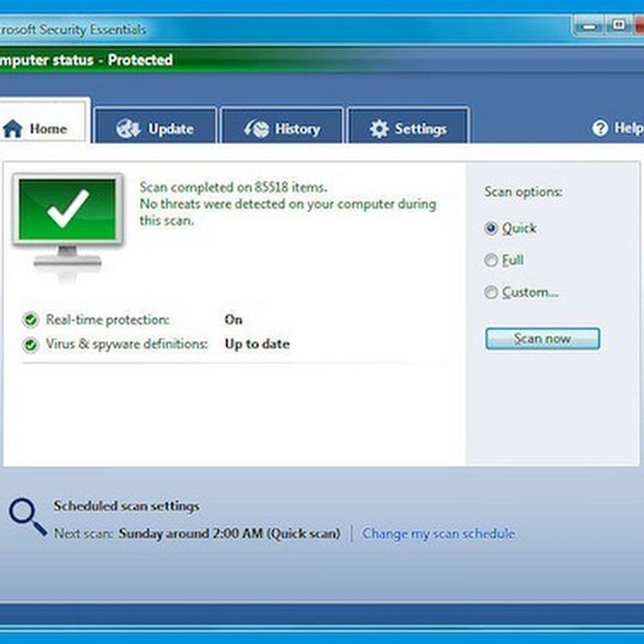Click the gear icon on Settings tab
This screenshot has height=644, width=644.
378,129
